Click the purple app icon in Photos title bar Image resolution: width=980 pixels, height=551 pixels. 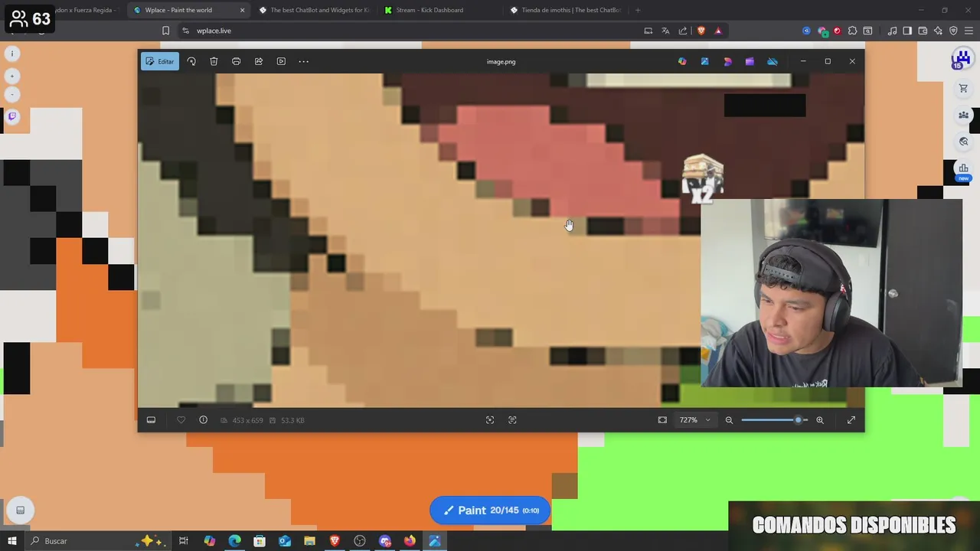tap(750, 61)
